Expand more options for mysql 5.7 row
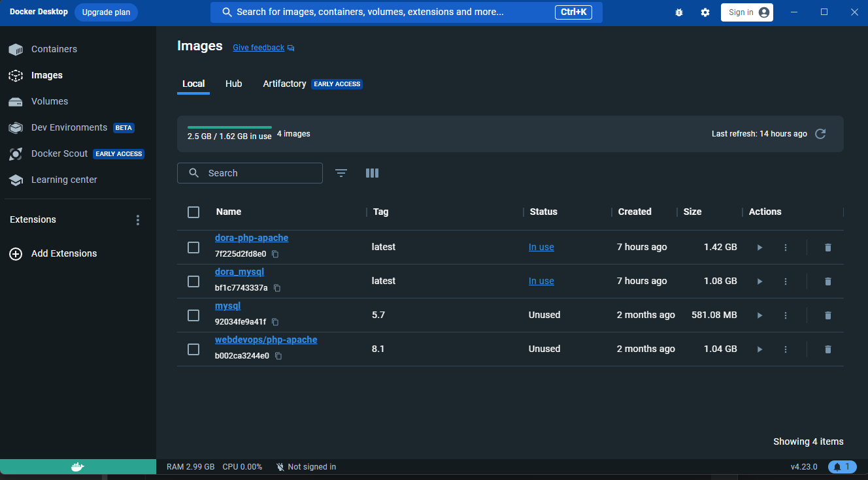The image size is (868, 480). coord(786,315)
